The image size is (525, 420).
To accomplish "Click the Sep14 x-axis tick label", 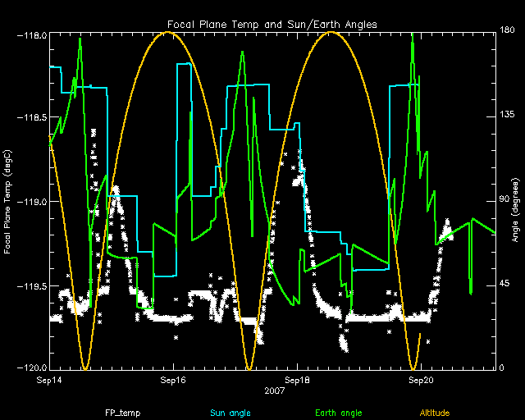I will click(x=49, y=381).
